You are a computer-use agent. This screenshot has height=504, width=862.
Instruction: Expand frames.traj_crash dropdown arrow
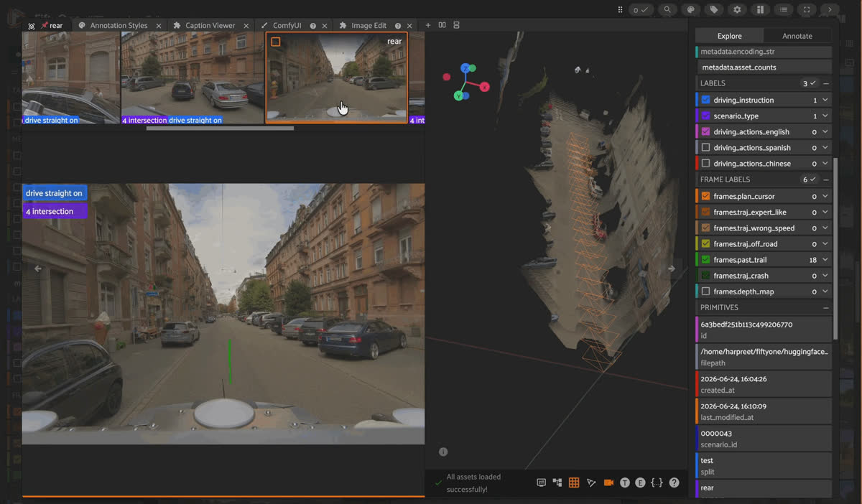pos(825,275)
